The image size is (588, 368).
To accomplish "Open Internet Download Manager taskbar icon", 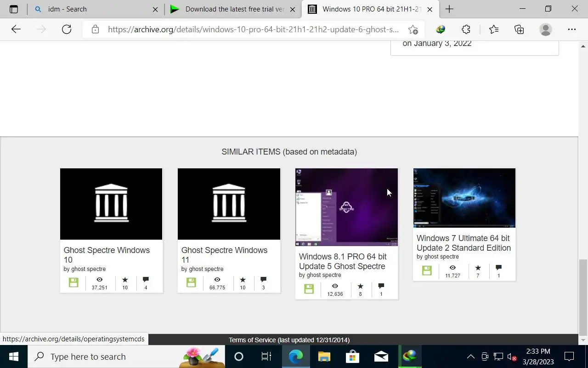I will point(410,356).
